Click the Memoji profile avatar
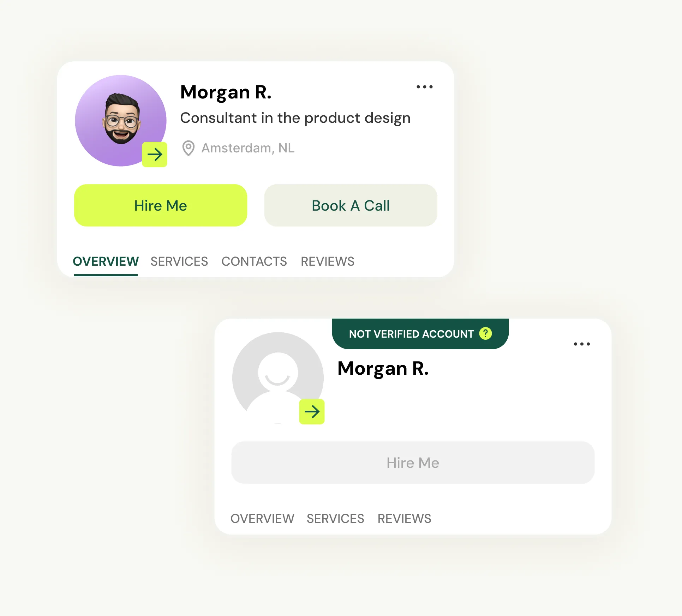682x616 pixels. click(121, 121)
